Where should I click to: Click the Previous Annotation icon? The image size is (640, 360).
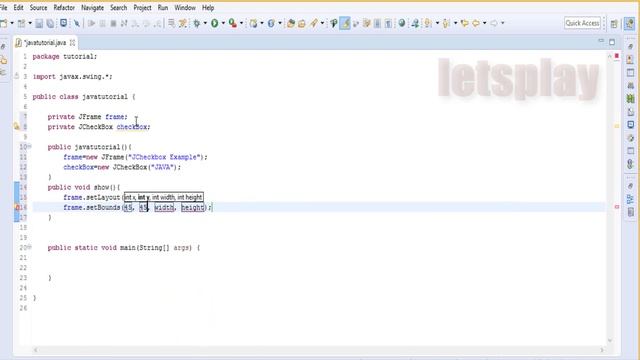446,23
